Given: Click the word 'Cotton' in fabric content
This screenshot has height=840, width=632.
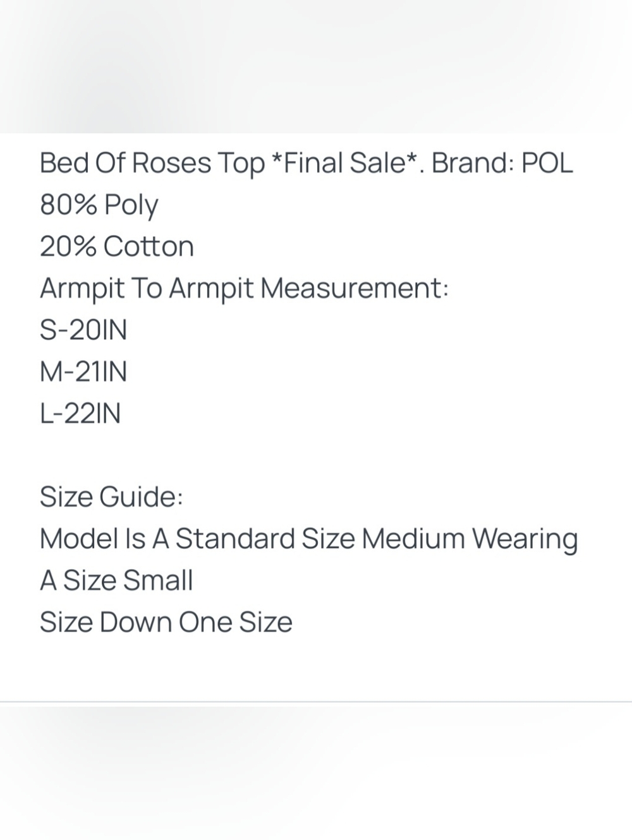Looking at the screenshot, I should click(149, 246).
